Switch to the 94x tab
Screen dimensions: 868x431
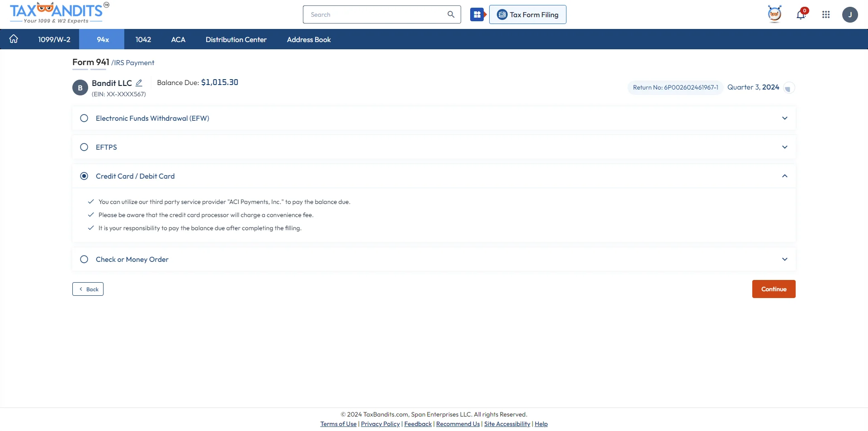pyautogui.click(x=103, y=39)
